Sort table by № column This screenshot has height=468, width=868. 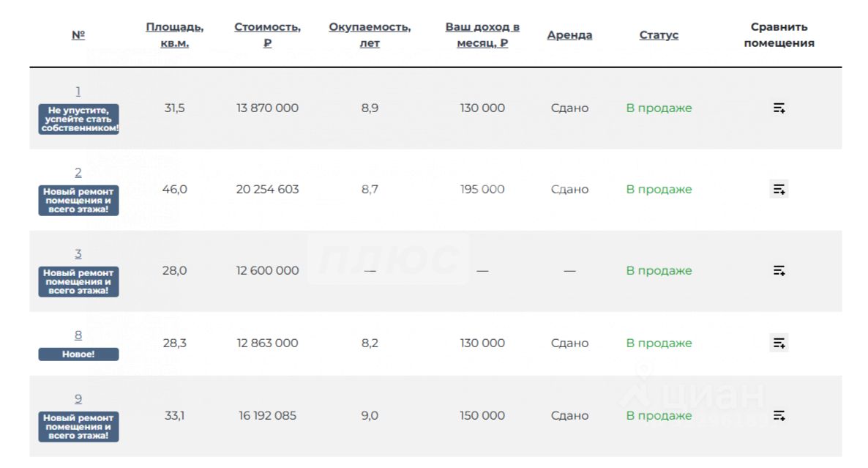point(78,35)
